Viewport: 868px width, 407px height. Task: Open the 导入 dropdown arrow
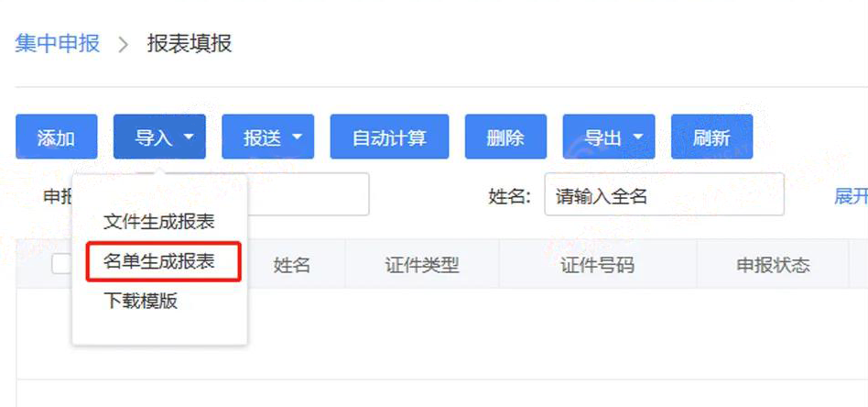click(189, 137)
